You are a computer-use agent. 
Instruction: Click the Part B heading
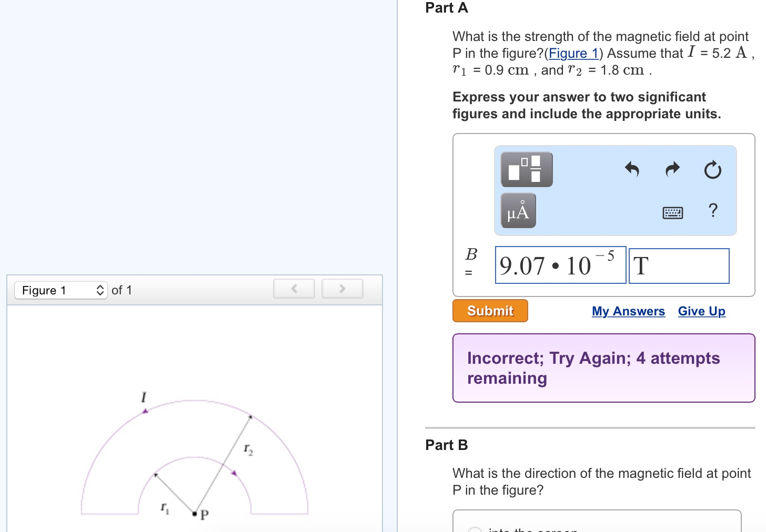click(x=447, y=445)
